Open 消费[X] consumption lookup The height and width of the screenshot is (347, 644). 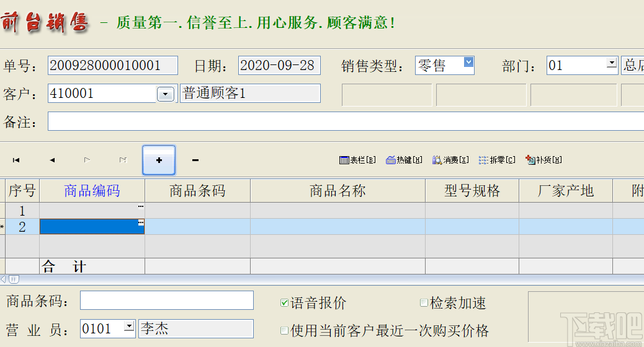(x=450, y=160)
